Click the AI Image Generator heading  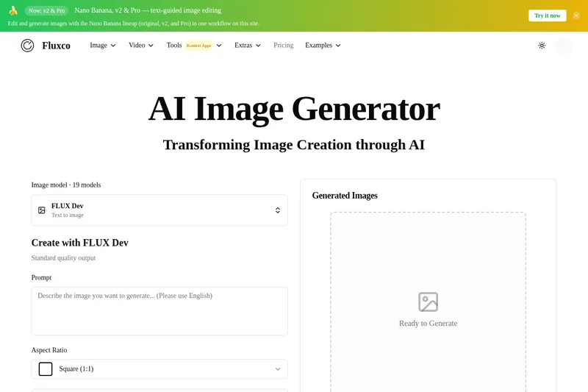[294, 109]
